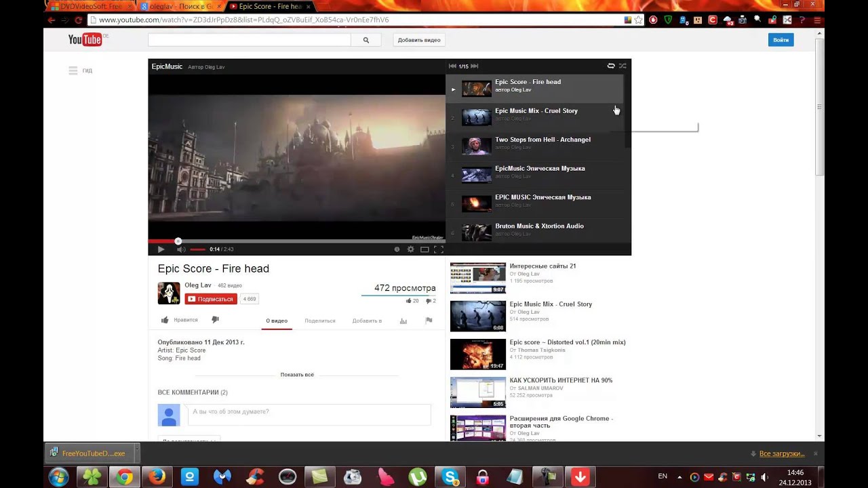Click the blue 'Войти' sign-in button
The height and width of the screenshot is (488, 868).
[781, 40]
